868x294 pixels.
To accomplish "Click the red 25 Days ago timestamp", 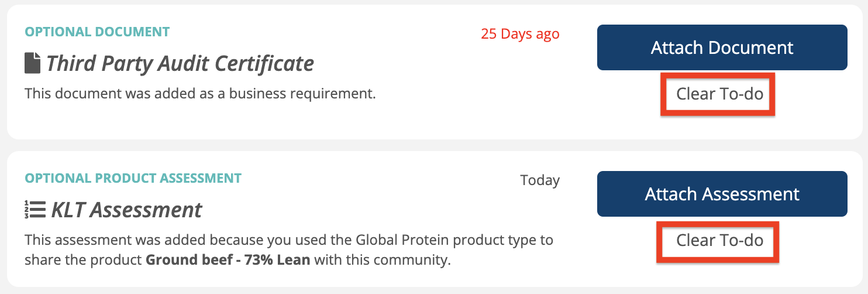I will click(x=520, y=34).
